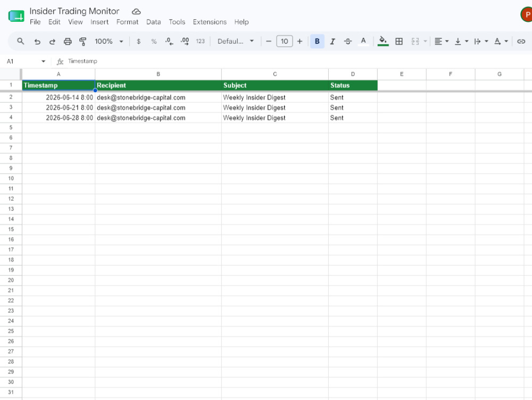The height and width of the screenshot is (400, 532).
Task: Print the spreadsheet
Action: pyautogui.click(x=68, y=42)
